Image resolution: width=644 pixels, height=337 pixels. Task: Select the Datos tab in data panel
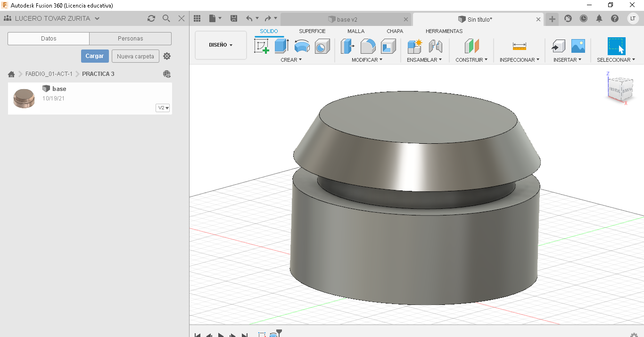tap(49, 39)
